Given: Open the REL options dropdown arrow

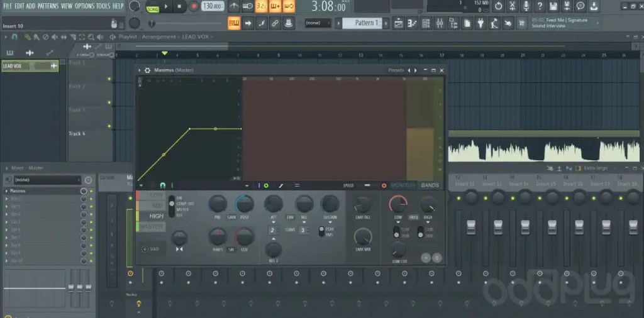Looking at the screenshot, I should (x=304, y=222).
